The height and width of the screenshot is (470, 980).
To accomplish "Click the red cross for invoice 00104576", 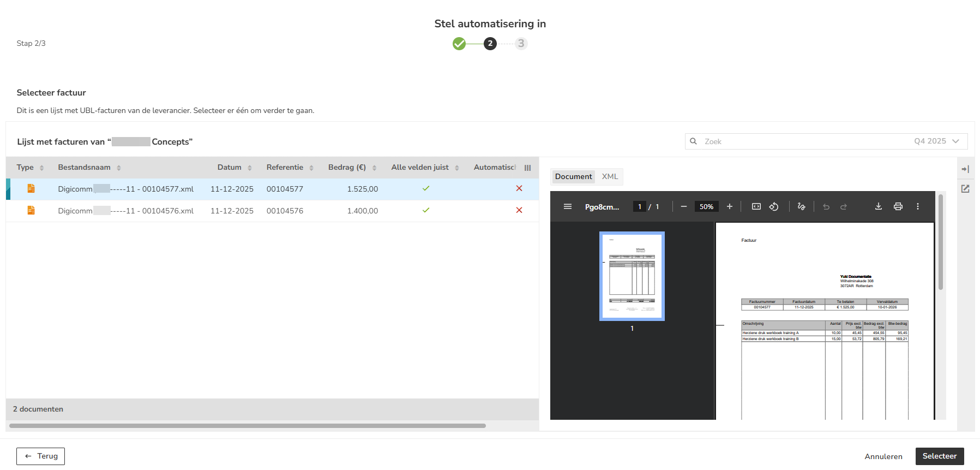I will (x=519, y=210).
